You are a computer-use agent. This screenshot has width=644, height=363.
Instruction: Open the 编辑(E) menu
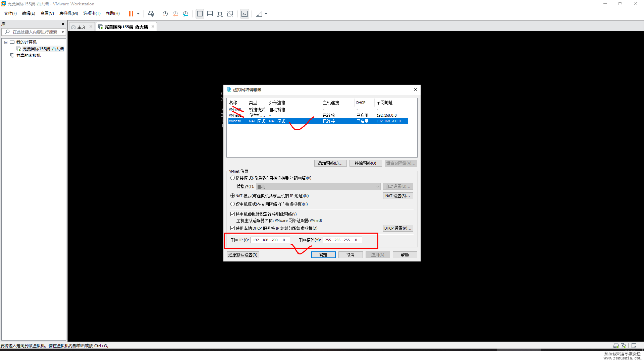[29, 13]
